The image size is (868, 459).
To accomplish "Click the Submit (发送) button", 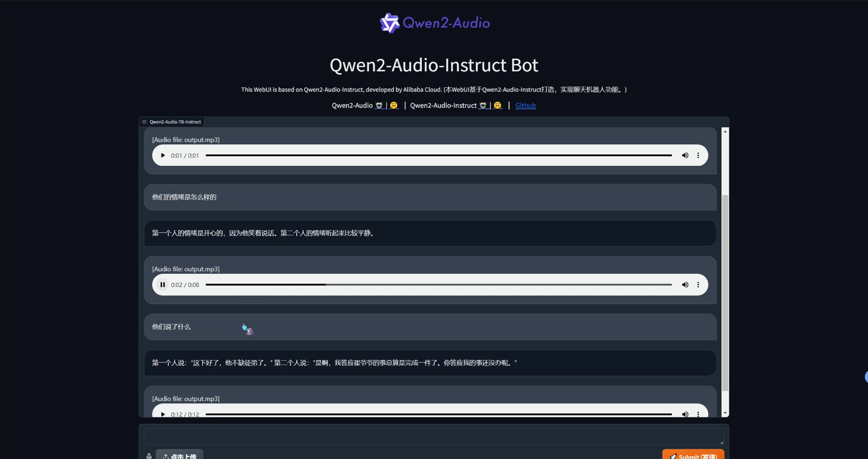I will (693, 455).
